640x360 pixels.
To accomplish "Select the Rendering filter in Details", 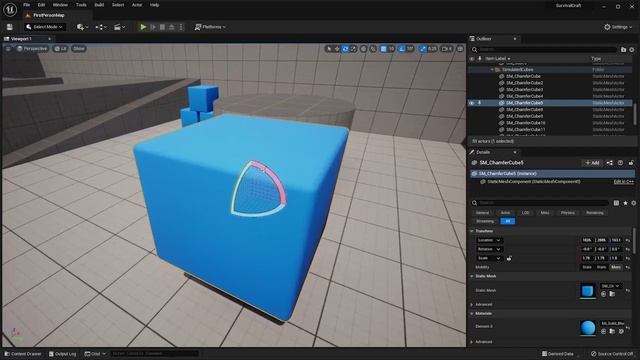I will (595, 213).
